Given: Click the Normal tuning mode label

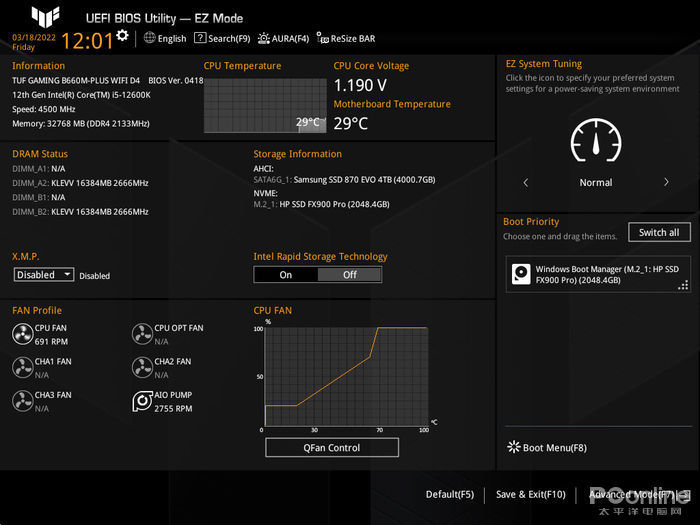Looking at the screenshot, I should [x=596, y=183].
